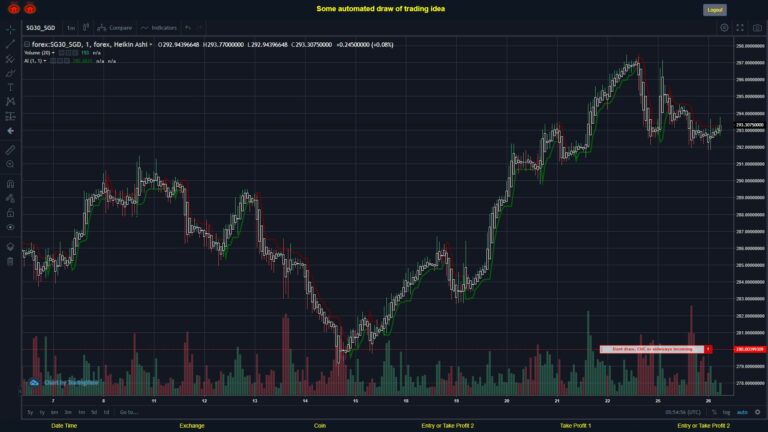The image size is (768, 432).
Task: Click the Exchange column header
Action: click(x=192, y=426)
